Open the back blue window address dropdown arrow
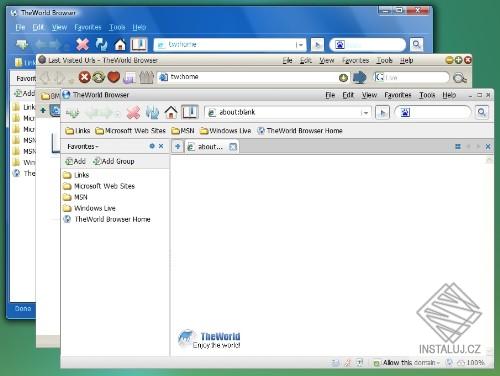This screenshot has height=376, width=500. pyautogui.click(x=300, y=45)
